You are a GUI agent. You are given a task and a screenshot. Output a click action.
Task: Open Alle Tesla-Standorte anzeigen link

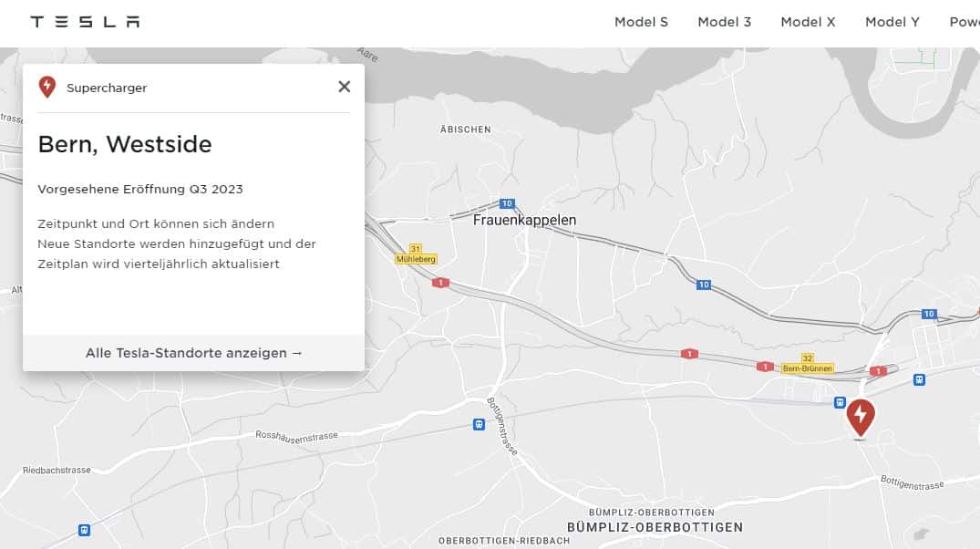click(x=193, y=352)
